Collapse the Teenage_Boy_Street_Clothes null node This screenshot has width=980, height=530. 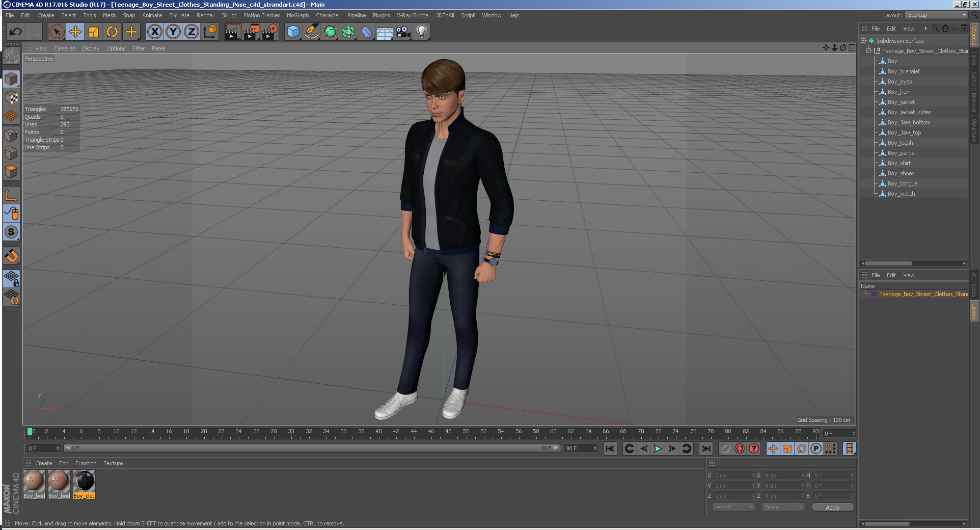[869, 51]
